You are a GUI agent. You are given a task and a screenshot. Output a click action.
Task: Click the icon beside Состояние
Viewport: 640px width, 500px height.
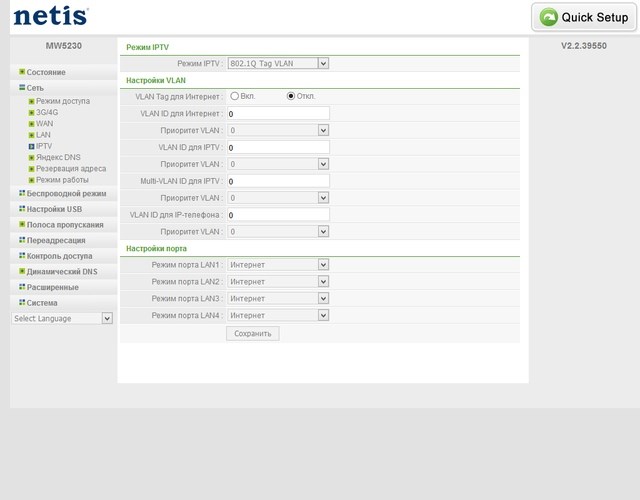point(22,72)
